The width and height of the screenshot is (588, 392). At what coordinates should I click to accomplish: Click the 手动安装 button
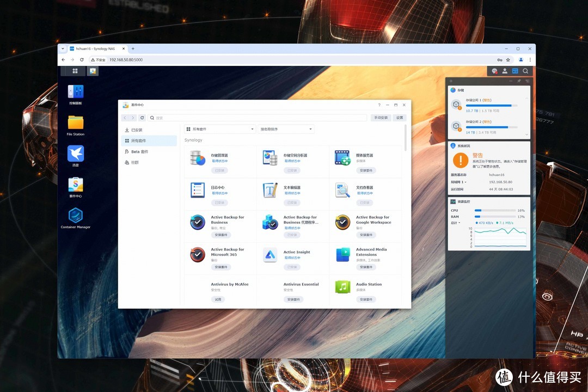(x=381, y=118)
